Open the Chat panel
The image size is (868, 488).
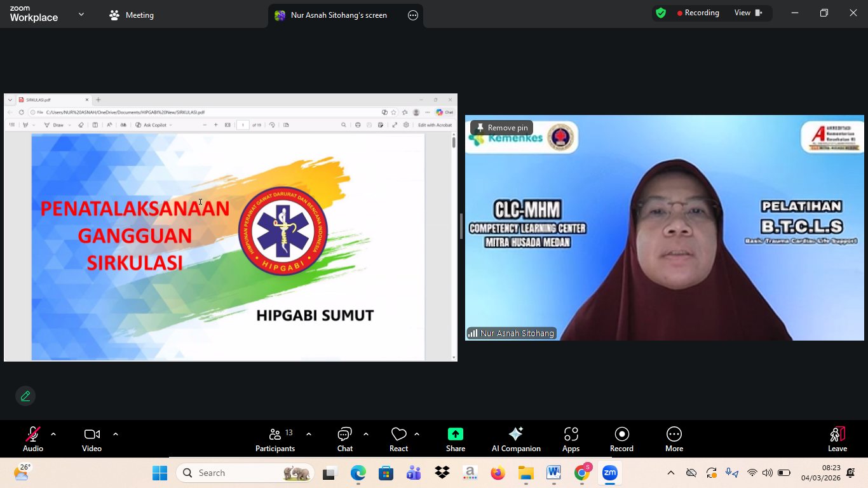(344, 439)
